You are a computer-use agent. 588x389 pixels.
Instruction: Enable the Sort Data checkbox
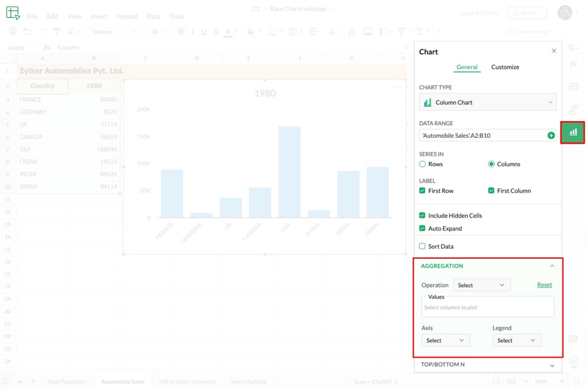tap(422, 246)
